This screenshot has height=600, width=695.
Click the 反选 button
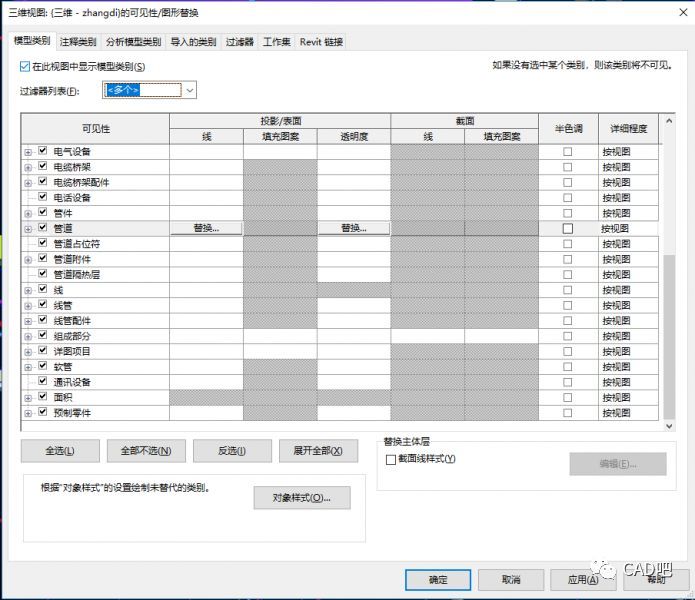click(x=232, y=451)
